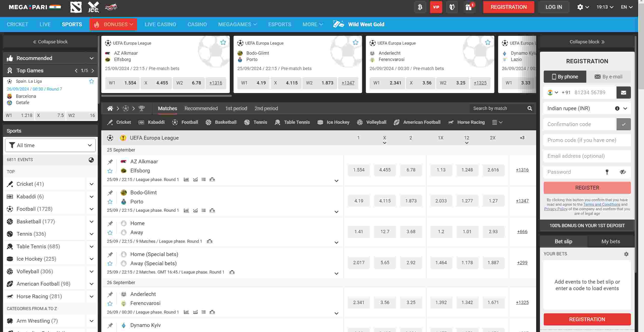Open the country code flag dropdown
The image size is (644, 332).
[553, 93]
